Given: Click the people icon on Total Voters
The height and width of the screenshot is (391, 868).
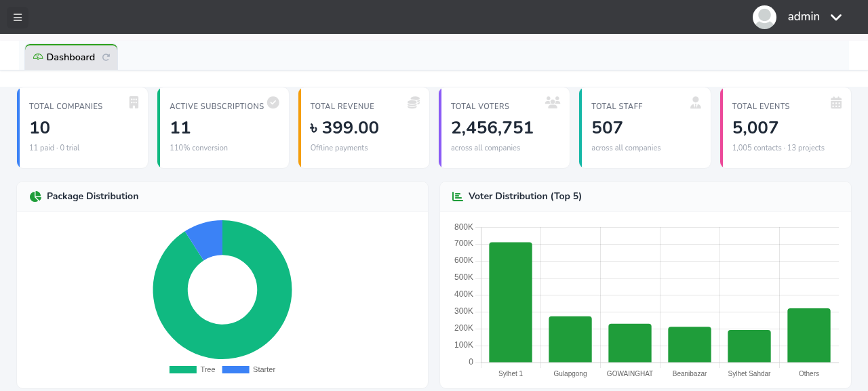Looking at the screenshot, I should point(553,102).
